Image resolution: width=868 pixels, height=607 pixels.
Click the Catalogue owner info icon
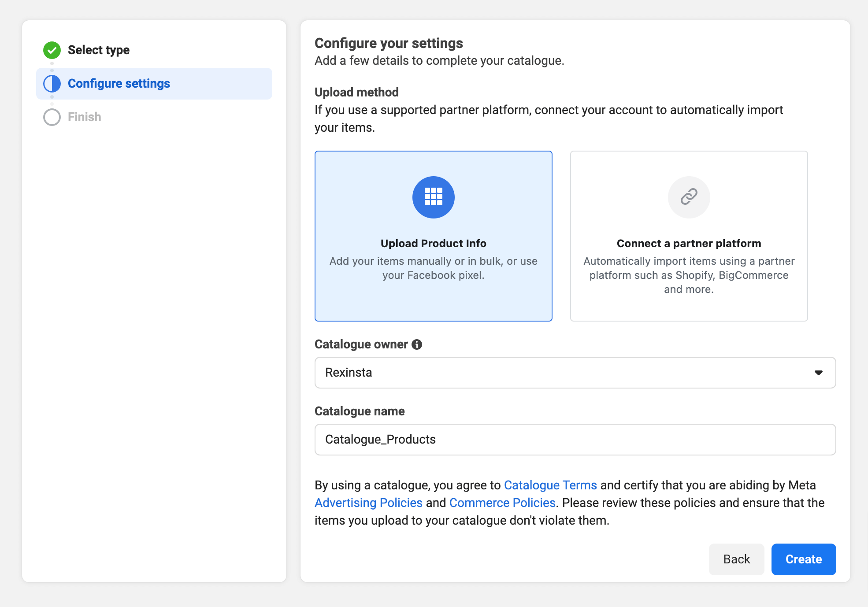[x=417, y=344]
